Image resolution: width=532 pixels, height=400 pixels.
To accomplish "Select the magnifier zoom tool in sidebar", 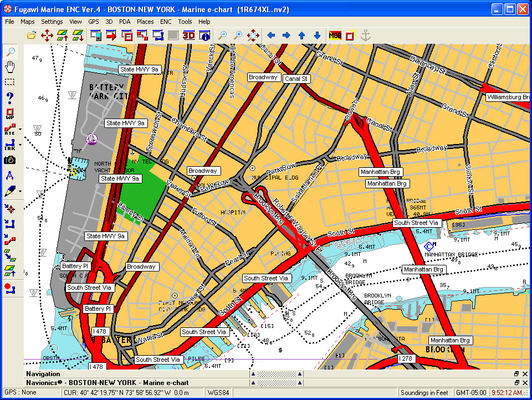I will (11, 52).
